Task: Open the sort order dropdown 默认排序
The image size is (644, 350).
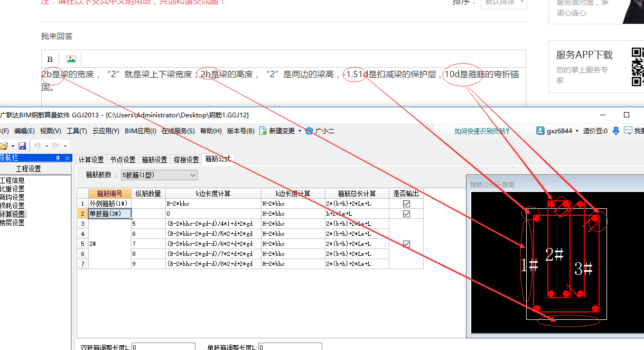Action: click(503, 2)
